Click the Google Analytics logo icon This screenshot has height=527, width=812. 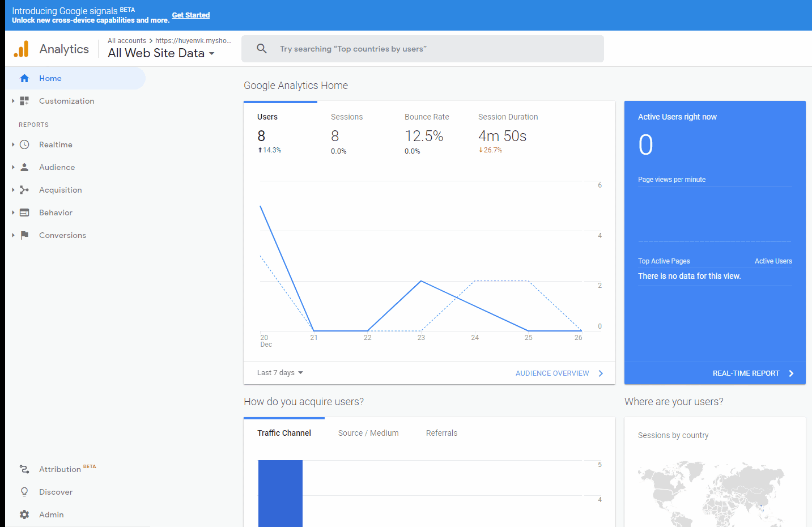(x=21, y=49)
